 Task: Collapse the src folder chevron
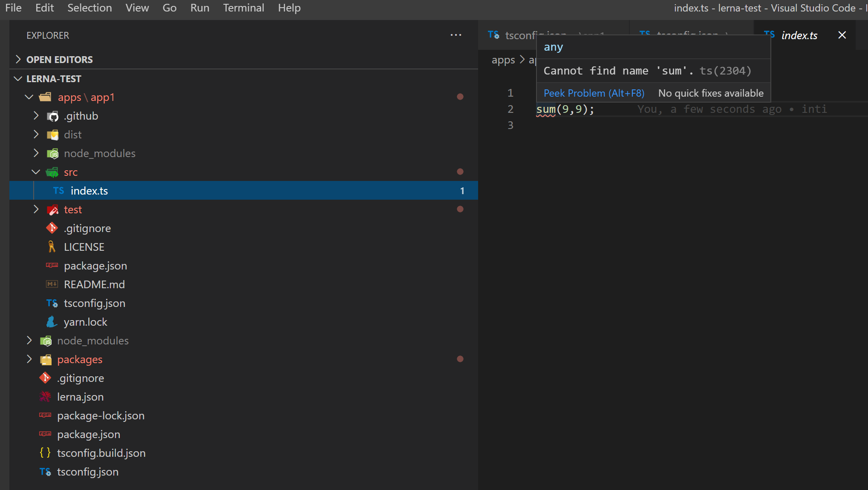click(36, 172)
